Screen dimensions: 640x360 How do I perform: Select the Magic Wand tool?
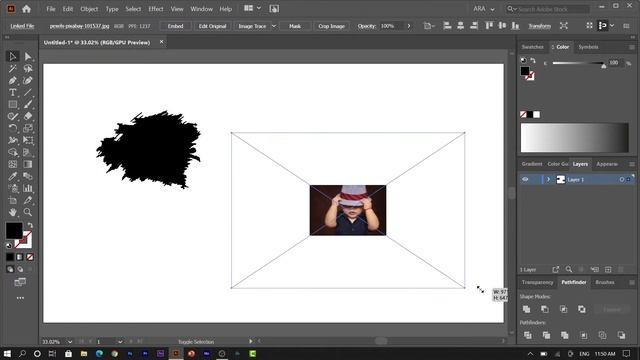(13, 69)
